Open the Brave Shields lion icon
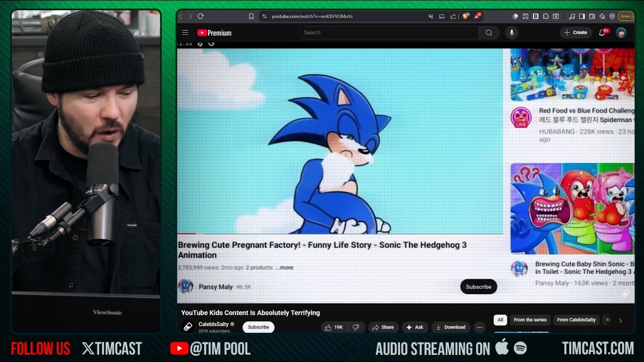Screen dimensions: 644x362 coord(465,16)
